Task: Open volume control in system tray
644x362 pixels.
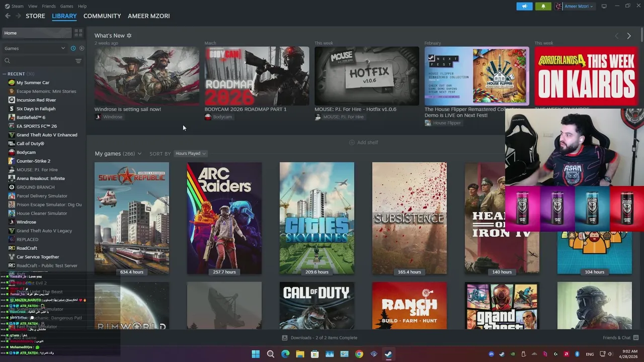Action: click(611, 354)
